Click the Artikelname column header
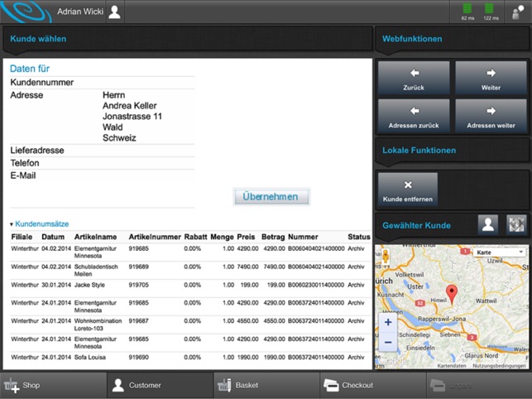 (x=96, y=237)
